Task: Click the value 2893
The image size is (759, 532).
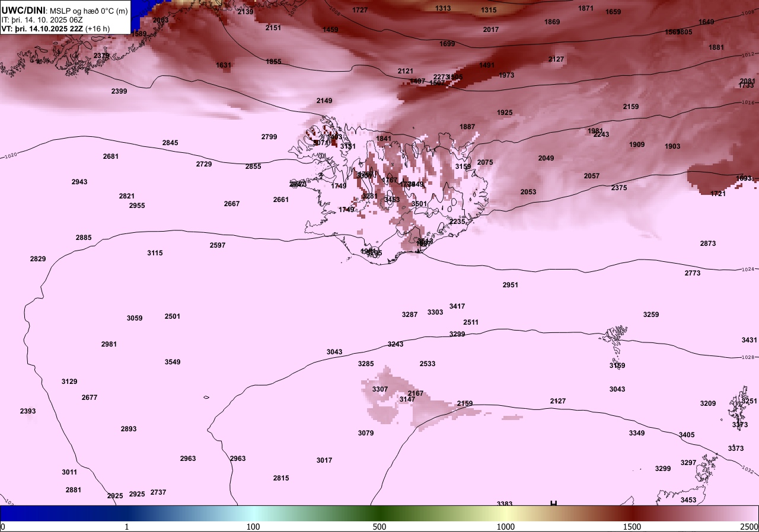Action: point(129,429)
